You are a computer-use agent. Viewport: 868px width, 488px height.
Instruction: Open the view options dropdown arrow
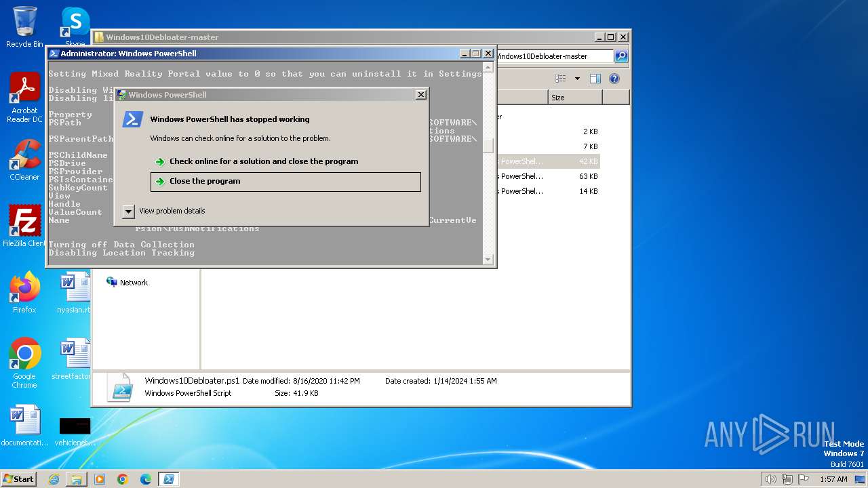pyautogui.click(x=577, y=79)
